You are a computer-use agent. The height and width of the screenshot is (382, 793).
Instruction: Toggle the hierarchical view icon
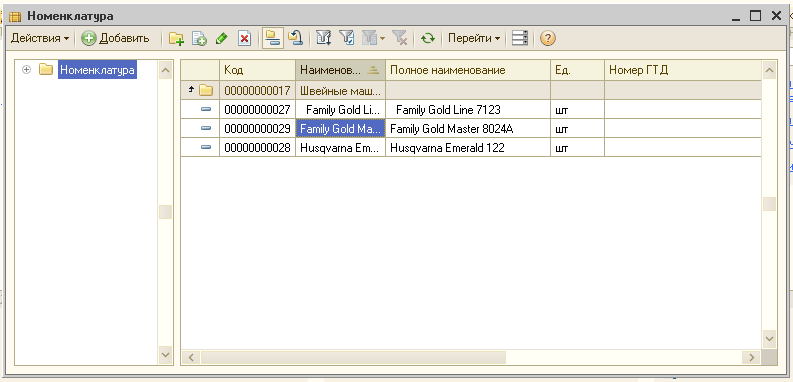273,38
